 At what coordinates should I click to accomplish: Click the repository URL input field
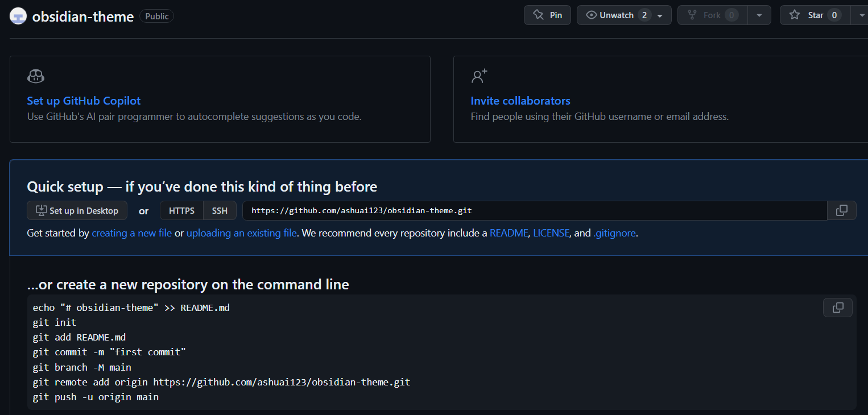[x=535, y=211]
